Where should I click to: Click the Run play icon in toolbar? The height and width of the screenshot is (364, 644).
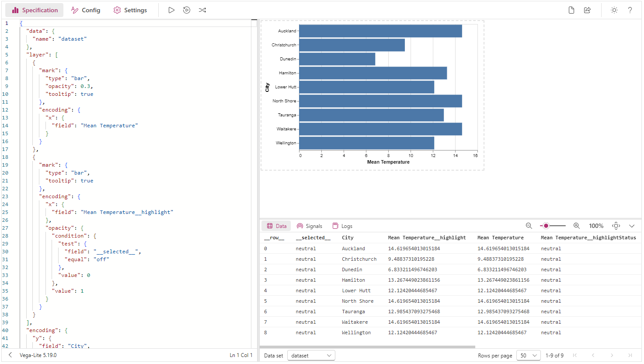coord(171,10)
